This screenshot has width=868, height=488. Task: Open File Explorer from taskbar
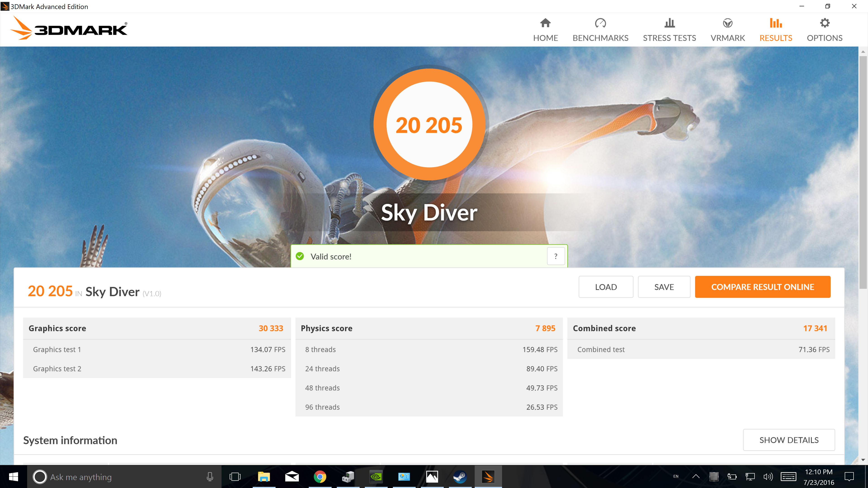coord(264,477)
